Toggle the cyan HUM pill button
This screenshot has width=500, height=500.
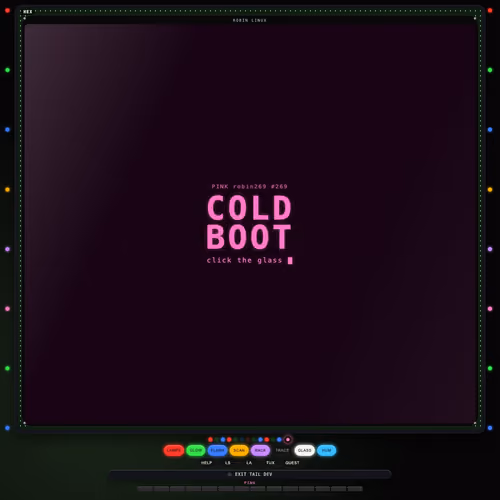[x=326, y=450]
